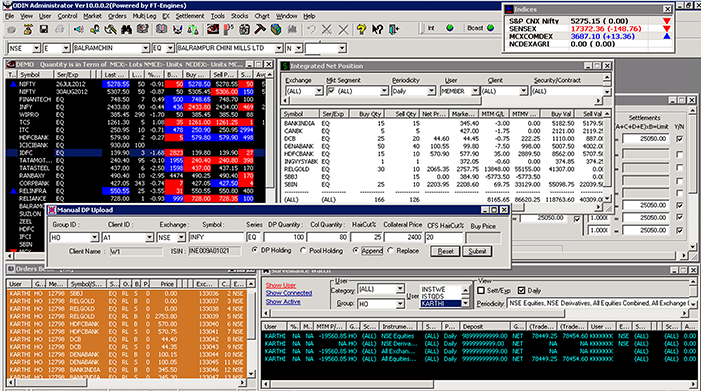Viewport: 701px width, 391px height.
Task: Click the Submit button
Action: 477,251
